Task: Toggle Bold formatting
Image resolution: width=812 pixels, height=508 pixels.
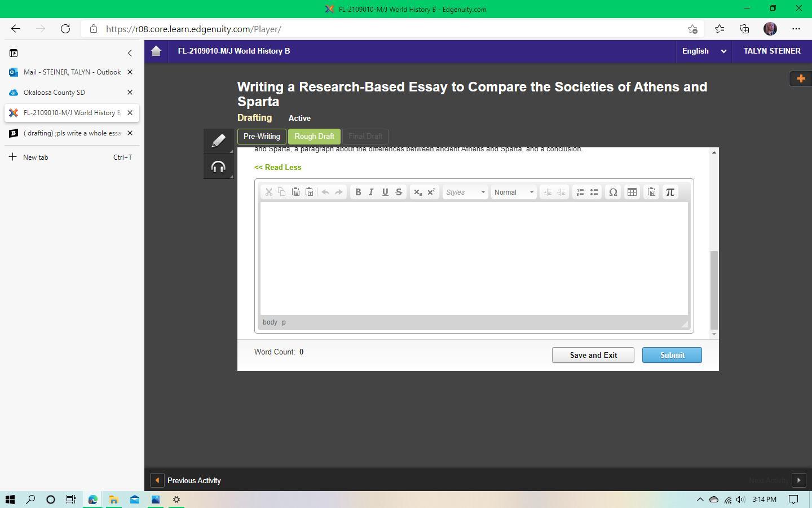Action: [x=358, y=192]
